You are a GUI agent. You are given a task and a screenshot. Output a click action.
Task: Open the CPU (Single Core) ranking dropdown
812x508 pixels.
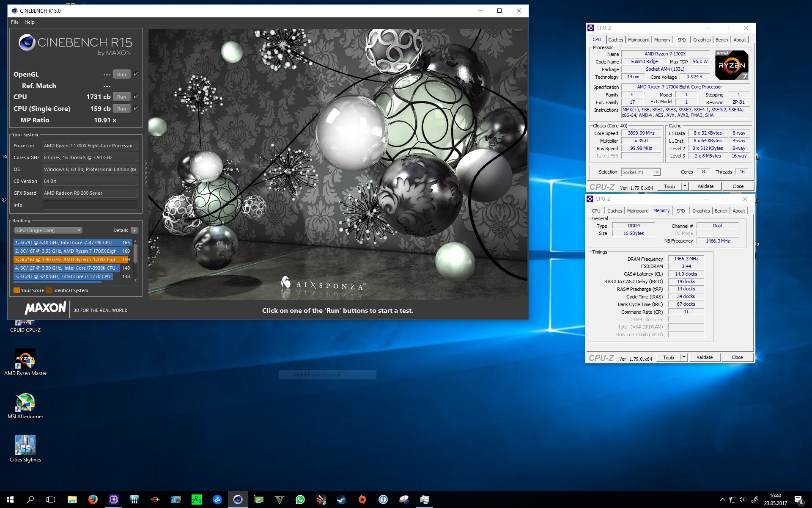(x=48, y=230)
